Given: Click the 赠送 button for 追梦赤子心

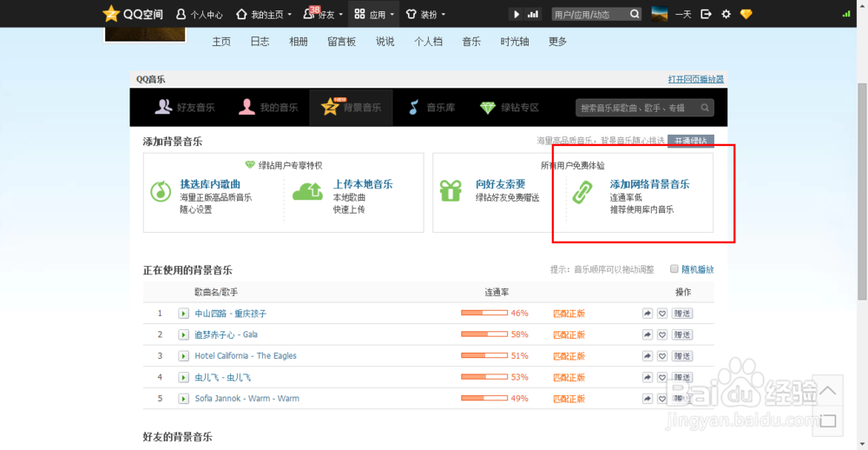Looking at the screenshot, I should (682, 334).
